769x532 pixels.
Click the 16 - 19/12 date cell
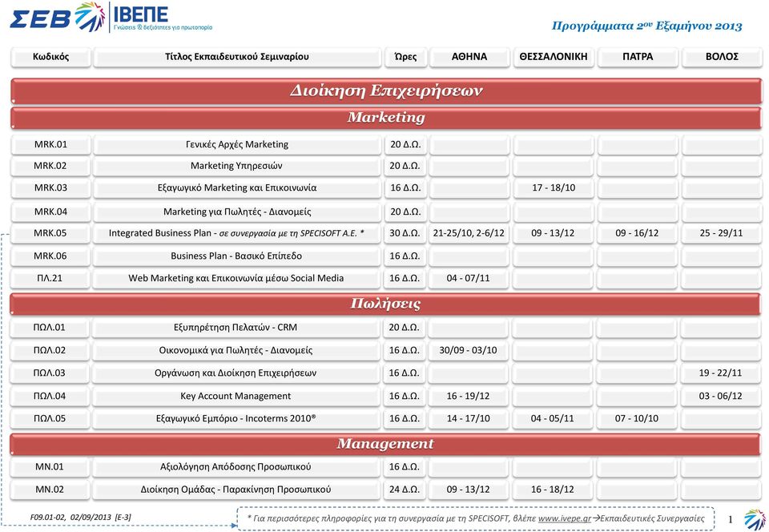[x=469, y=396]
